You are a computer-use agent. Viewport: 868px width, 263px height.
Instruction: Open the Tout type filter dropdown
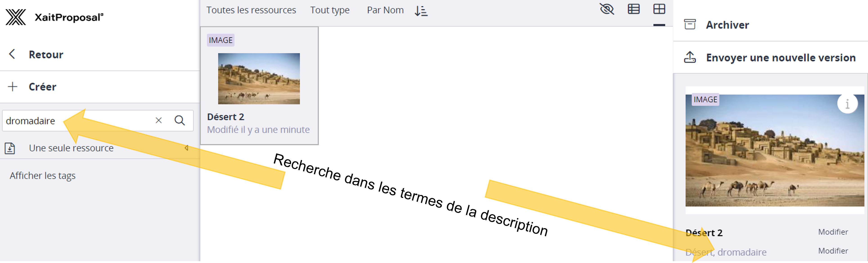(330, 10)
